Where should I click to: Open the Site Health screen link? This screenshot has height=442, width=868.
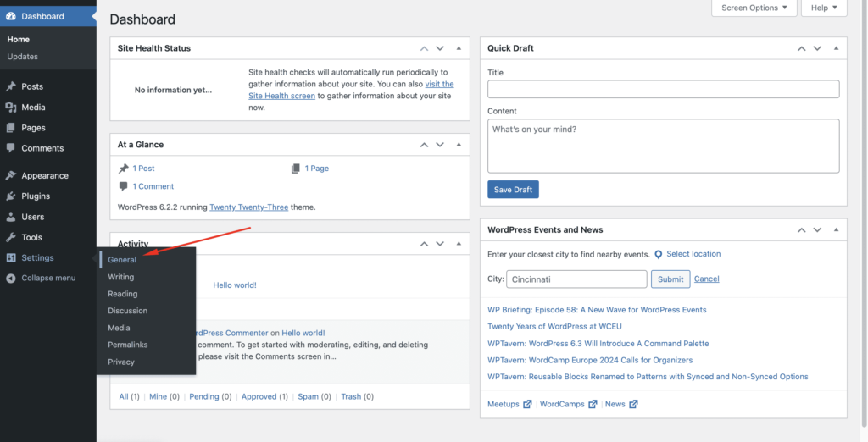point(281,96)
